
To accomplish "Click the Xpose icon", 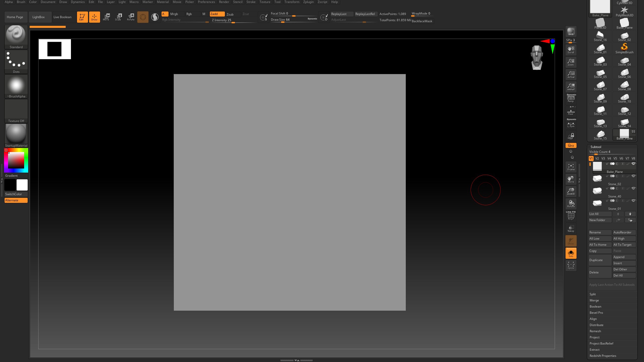I will pyautogui.click(x=571, y=265).
